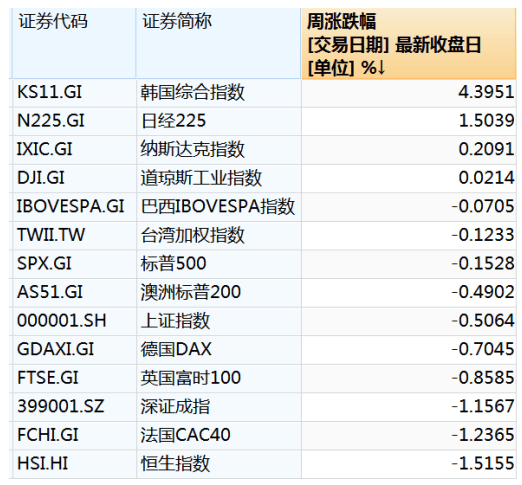Sort by the 周涨跌幅 column header

tap(409, 44)
